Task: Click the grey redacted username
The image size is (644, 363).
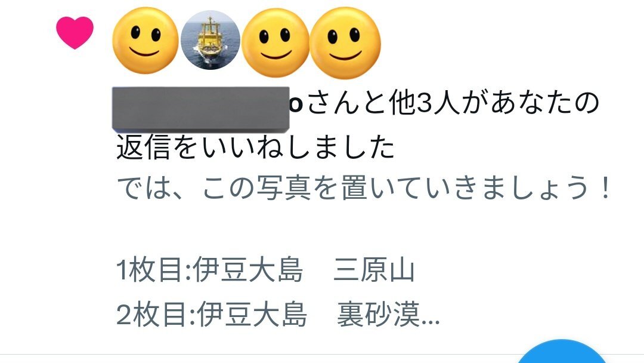Action: coord(201,109)
